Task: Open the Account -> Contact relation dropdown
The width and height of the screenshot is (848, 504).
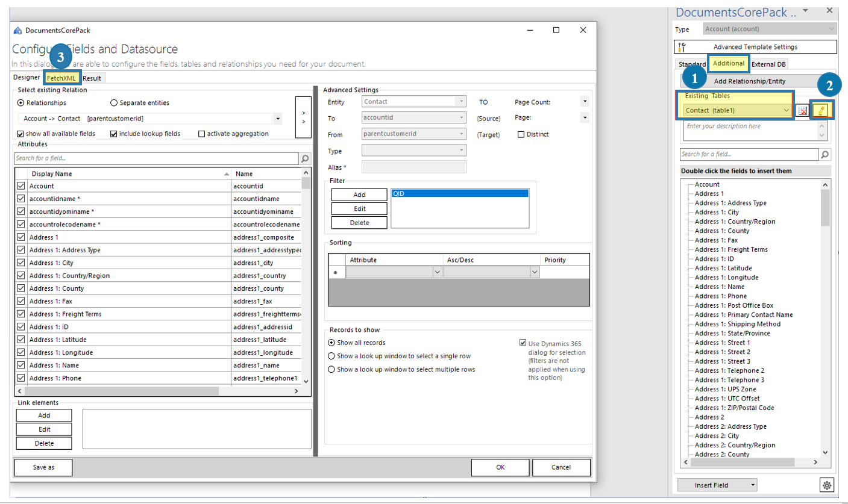Action: point(278,119)
